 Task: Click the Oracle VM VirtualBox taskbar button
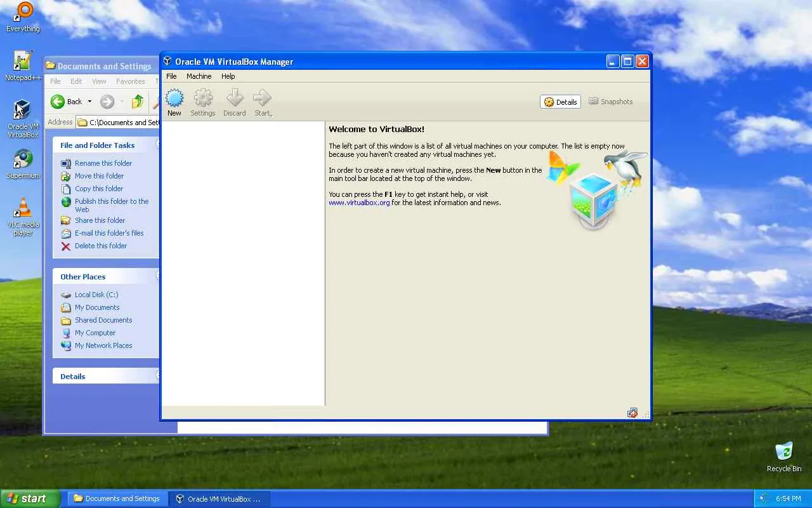219,498
